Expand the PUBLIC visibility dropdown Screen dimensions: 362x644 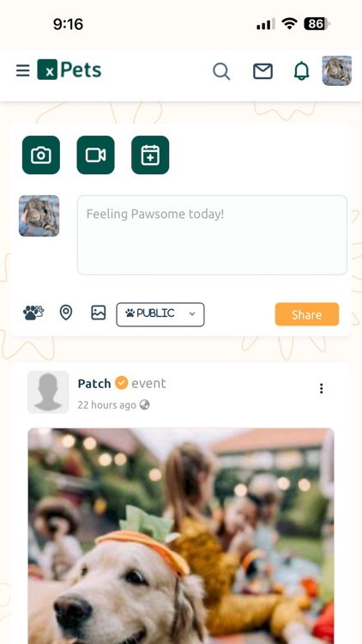point(160,314)
